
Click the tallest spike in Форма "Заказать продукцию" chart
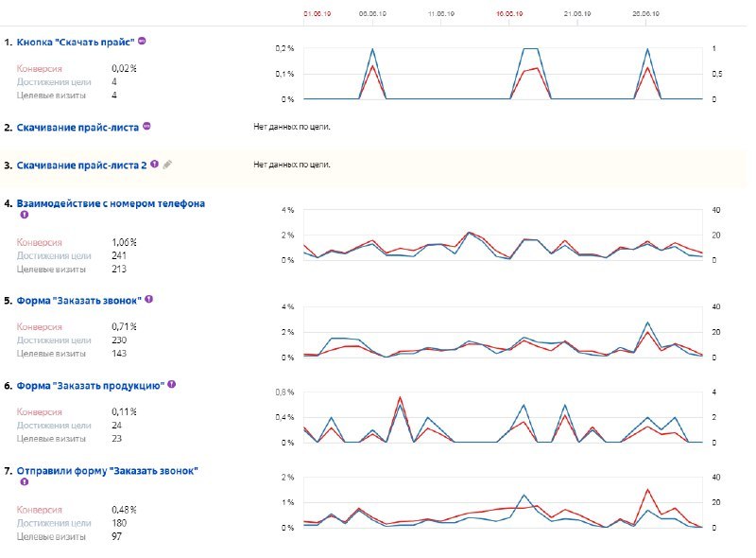(400, 398)
